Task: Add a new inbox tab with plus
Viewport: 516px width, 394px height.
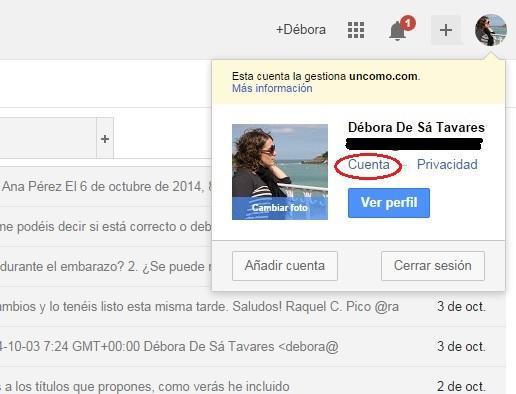Action: (x=105, y=139)
